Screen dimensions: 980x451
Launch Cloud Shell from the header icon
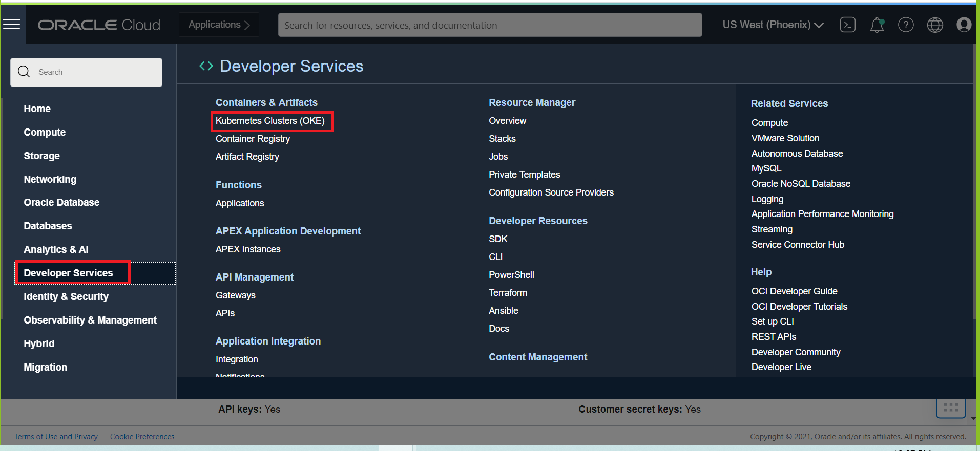point(848,25)
